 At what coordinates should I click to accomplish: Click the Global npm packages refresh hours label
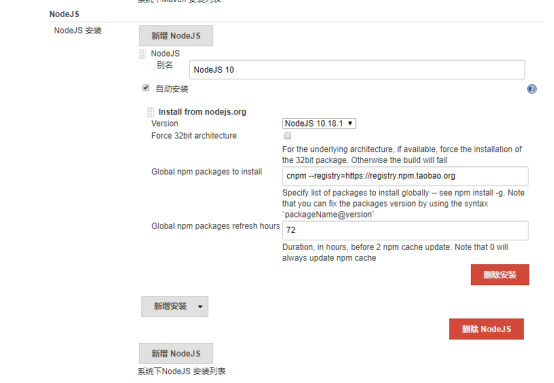pos(216,226)
